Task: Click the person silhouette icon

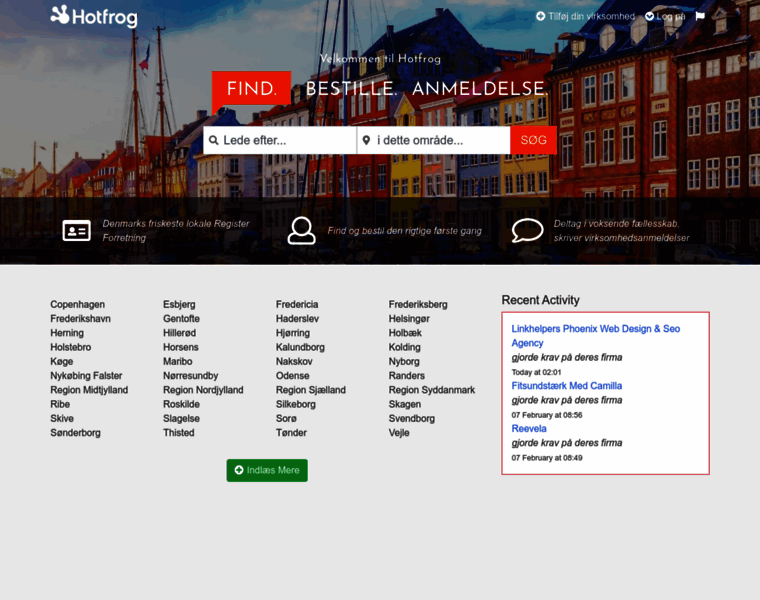Action: (301, 231)
